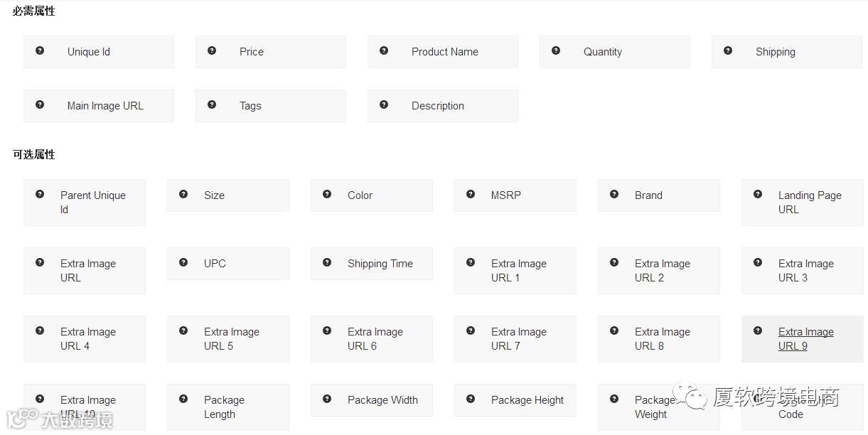This screenshot has height=435, width=868.
Task: Open the Extra Image URL 9 link
Action: (x=805, y=339)
